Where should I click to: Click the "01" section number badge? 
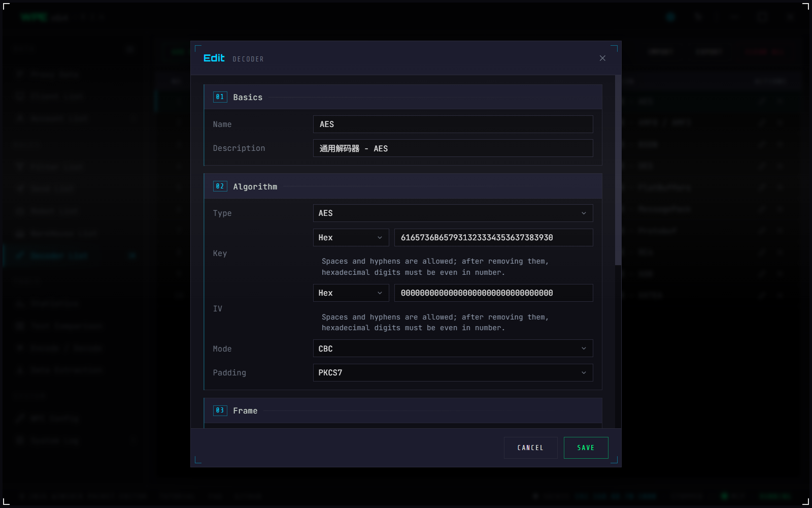click(x=220, y=97)
